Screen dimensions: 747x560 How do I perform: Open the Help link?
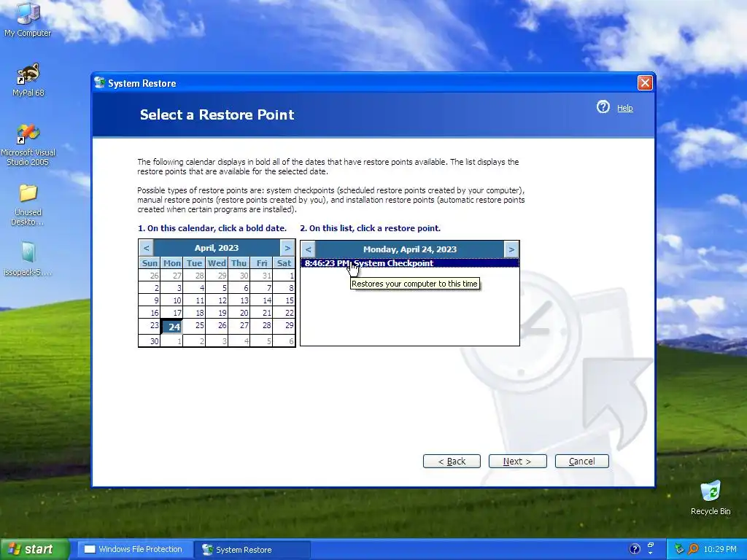point(624,108)
